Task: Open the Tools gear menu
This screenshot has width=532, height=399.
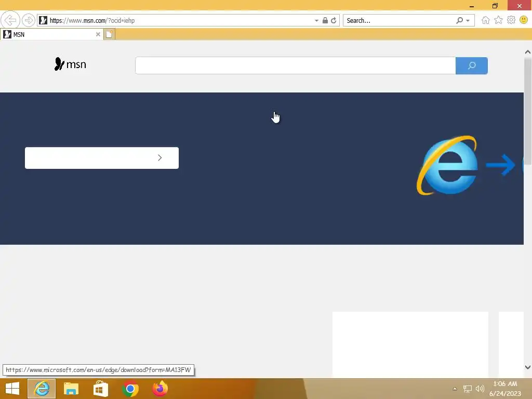Action: pyautogui.click(x=511, y=20)
